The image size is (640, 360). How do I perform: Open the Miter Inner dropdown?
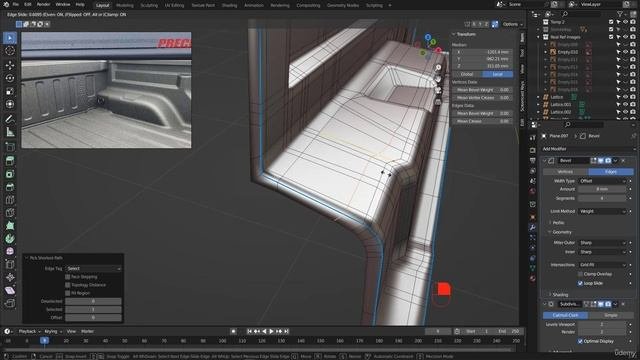point(602,252)
